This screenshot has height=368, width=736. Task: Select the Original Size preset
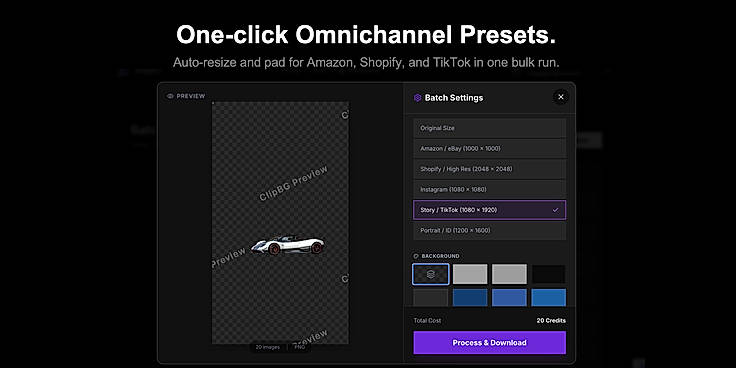click(x=489, y=128)
